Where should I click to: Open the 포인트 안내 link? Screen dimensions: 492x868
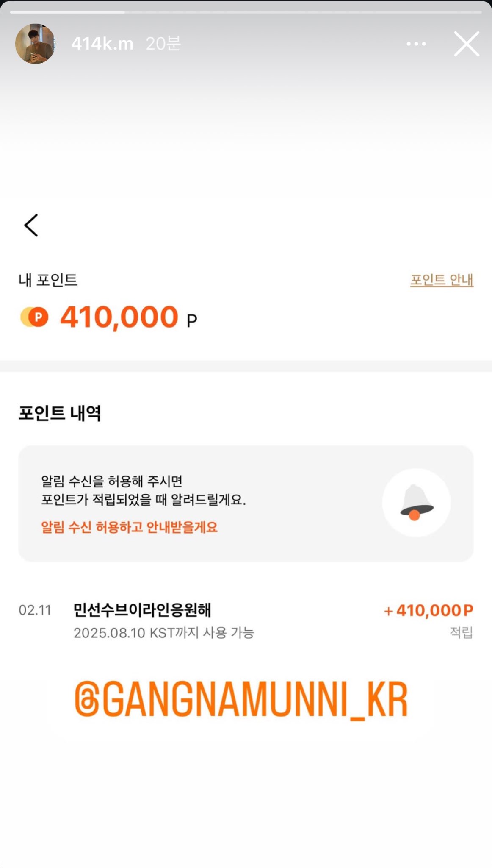tap(441, 280)
